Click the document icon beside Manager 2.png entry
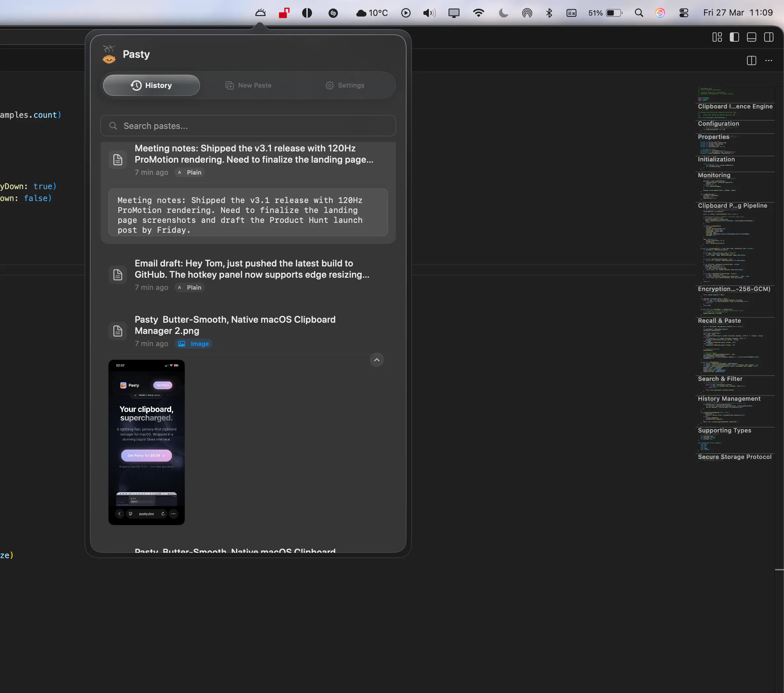The image size is (784, 693). point(118,331)
